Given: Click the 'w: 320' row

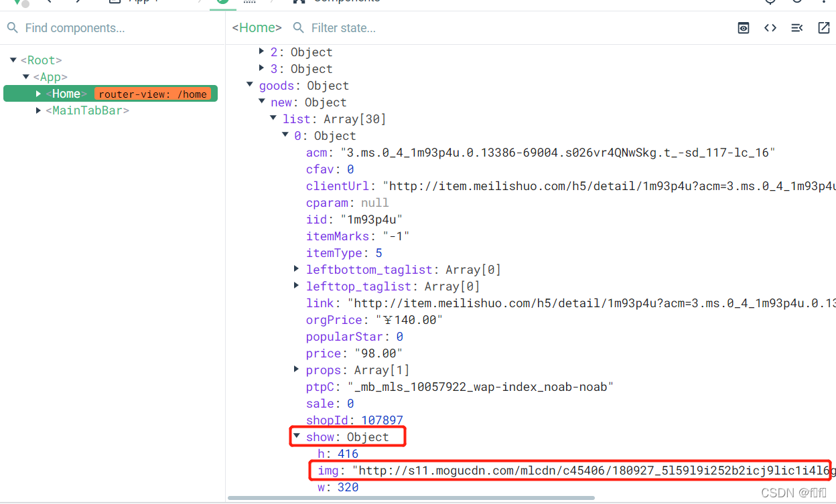Looking at the screenshot, I should (338, 487).
